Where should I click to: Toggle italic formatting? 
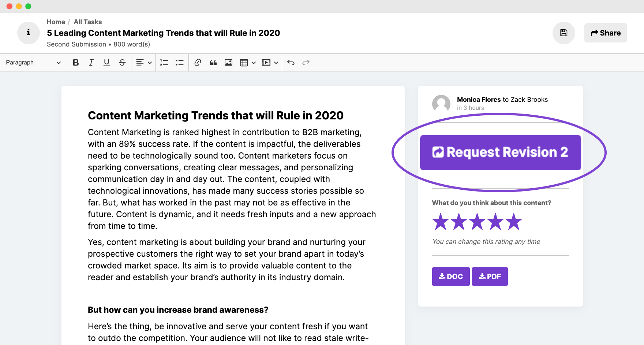[91, 63]
